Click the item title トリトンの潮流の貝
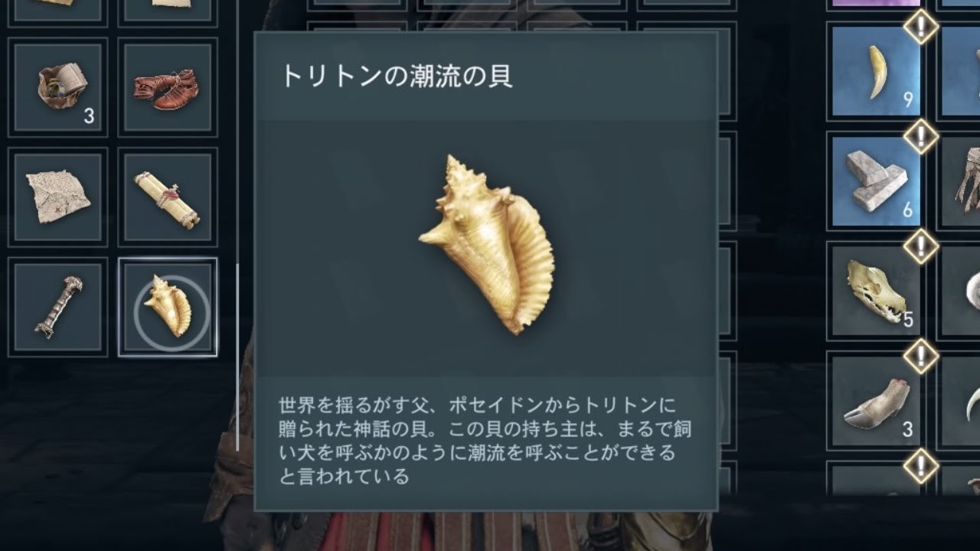 point(397,76)
